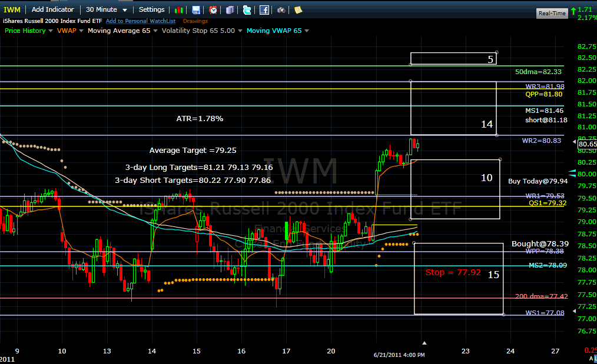Open chart Settings

pyautogui.click(x=151, y=9)
